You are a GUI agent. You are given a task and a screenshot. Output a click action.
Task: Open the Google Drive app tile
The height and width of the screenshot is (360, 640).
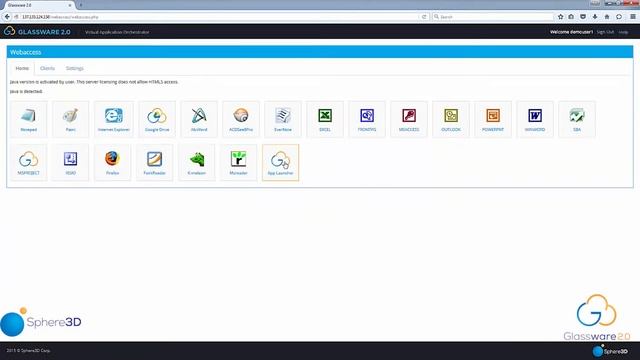click(157, 119)
